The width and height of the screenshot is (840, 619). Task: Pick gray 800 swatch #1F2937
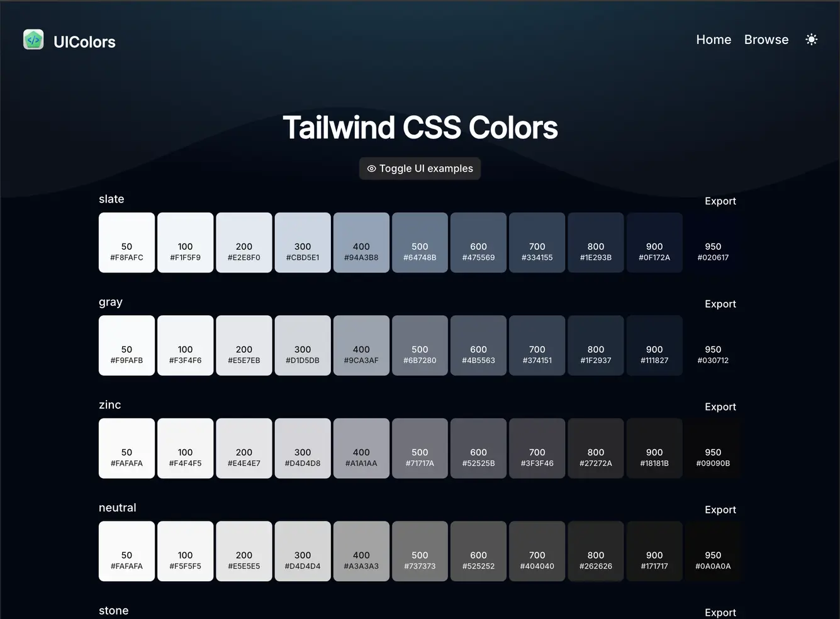point(596,345)
